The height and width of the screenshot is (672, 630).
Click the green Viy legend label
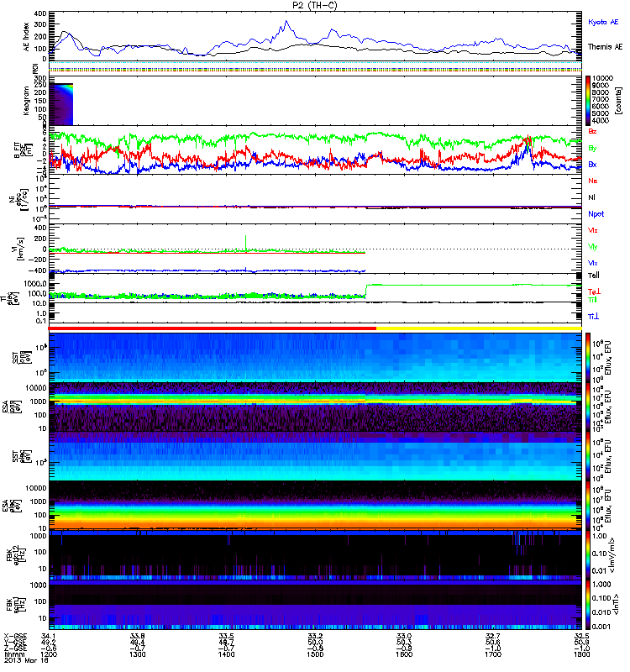(593, 247)
